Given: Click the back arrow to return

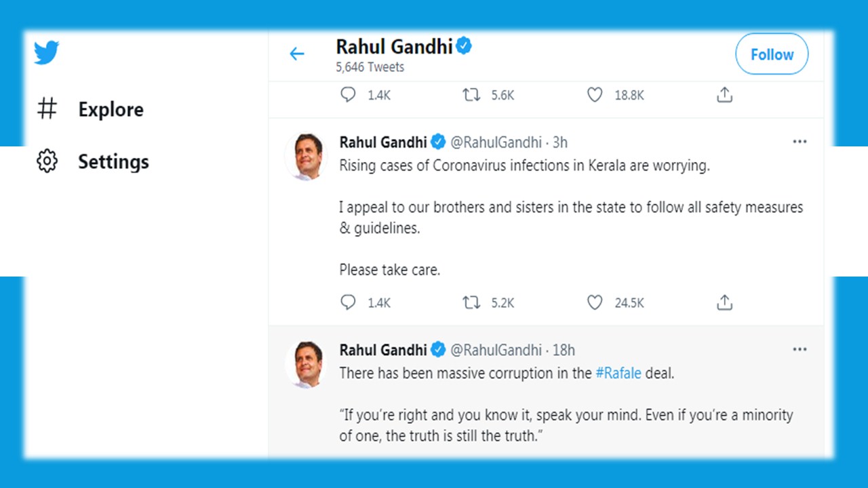Looking at the screenshot, I should [x=297, y=54].
